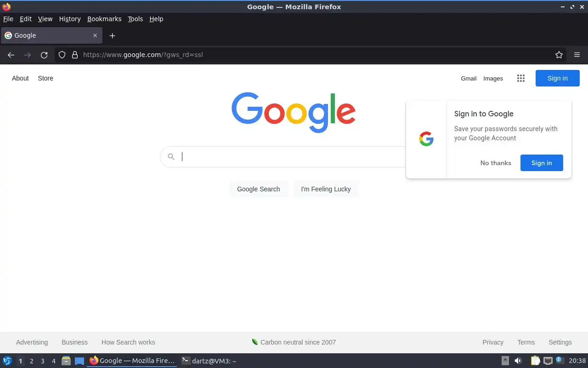Image resolution: width=588 pixels, height=368 pixels.
Task: Click the Firefox Google taskbar window entry
Action: coord(132,361)
